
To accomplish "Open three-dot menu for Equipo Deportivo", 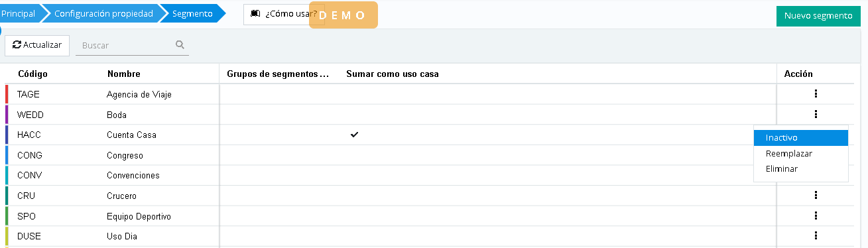I will (x=816, y=216).
